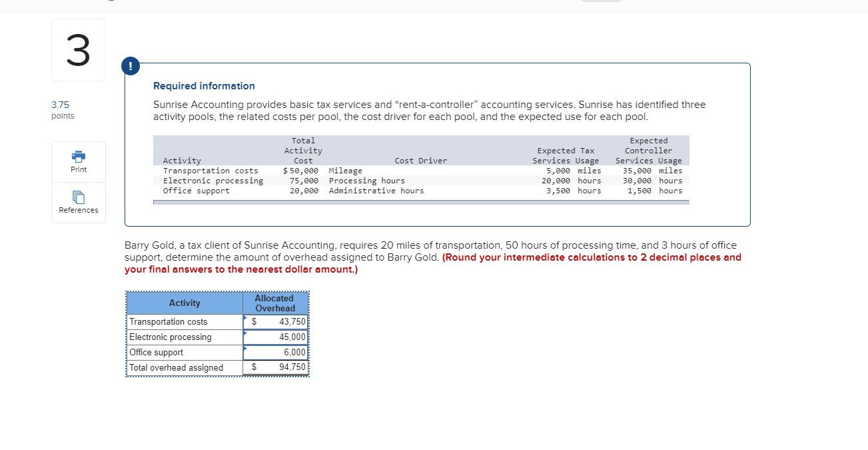Select the Transportation costs answer field showing 43,750
Viewport: 868px width, 450px height.
(280, 321)
